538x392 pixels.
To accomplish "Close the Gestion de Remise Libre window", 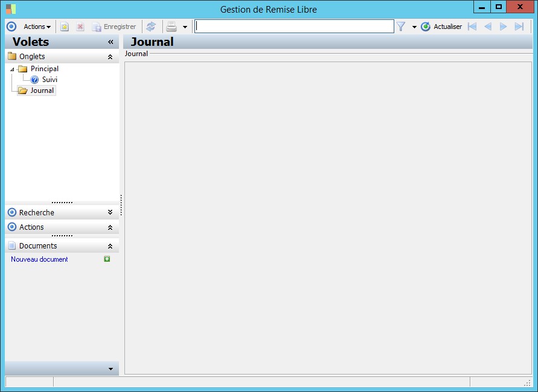I will (x=520, y=7).
